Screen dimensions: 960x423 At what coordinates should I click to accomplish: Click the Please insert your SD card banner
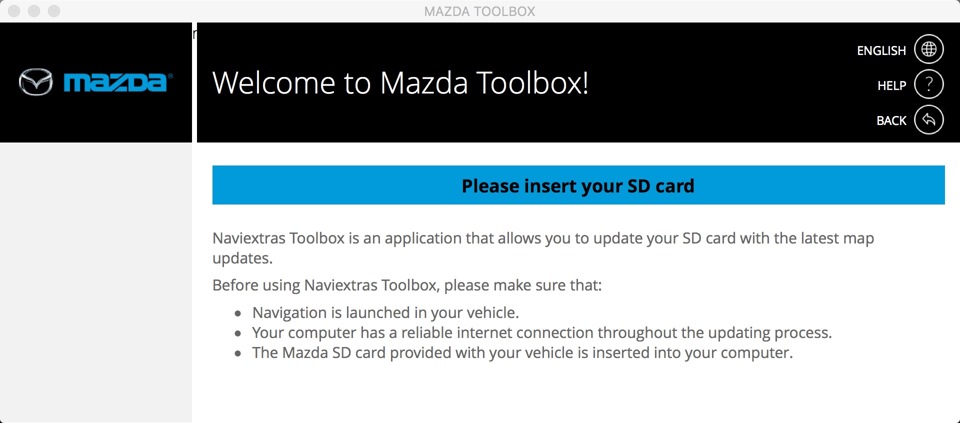(578, 185)
